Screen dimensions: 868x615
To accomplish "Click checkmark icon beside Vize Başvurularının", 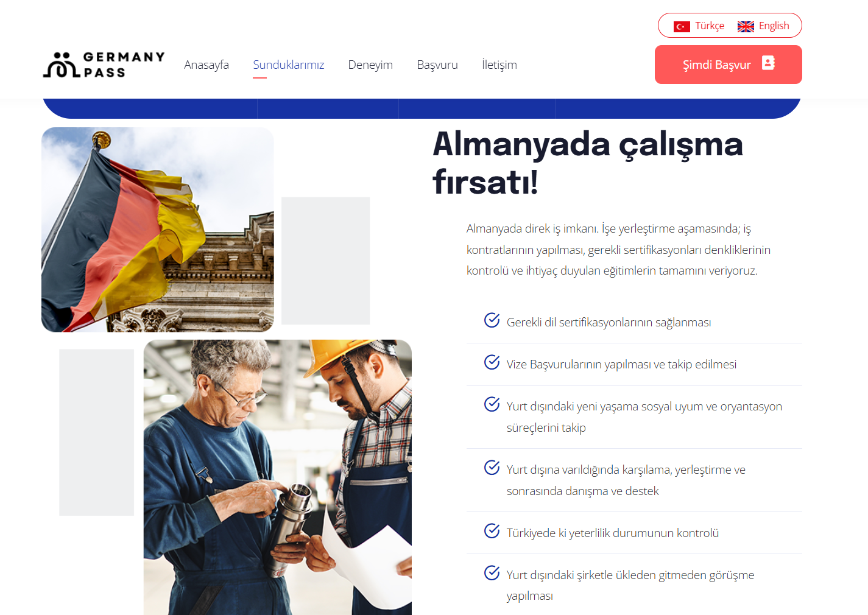I will point(492,362).
